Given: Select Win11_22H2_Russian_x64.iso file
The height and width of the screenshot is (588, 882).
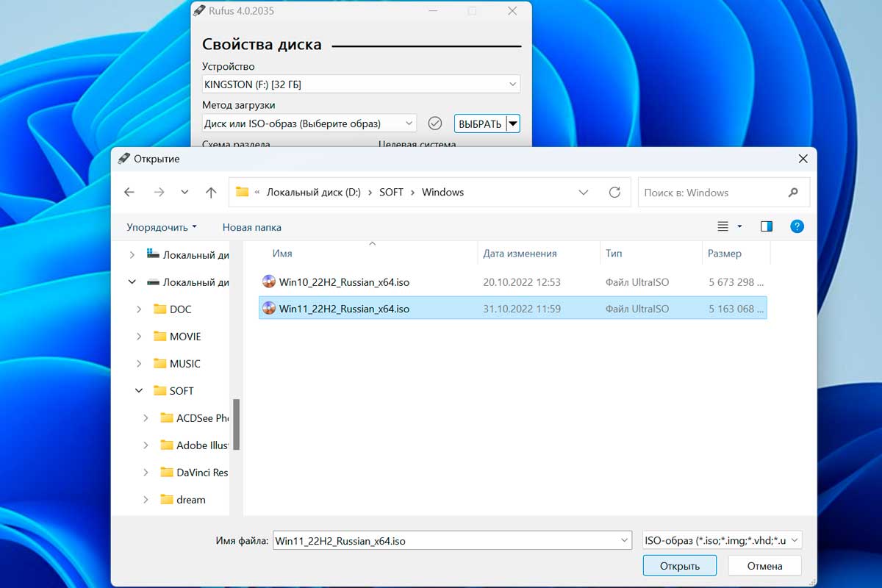Looking at the screenshot, I should coord(513,309).
